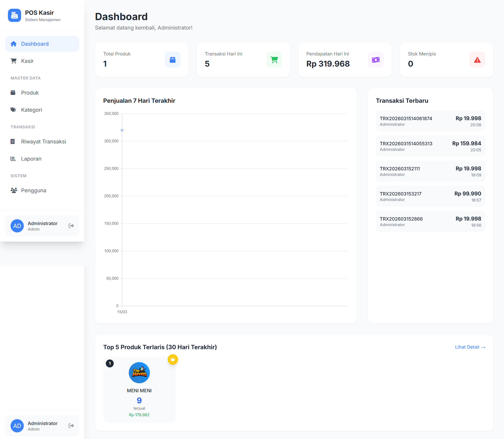Click the upper logout icon next to Administrator
The width and height of the screenshot is (504, 439).
click(71, 226)
